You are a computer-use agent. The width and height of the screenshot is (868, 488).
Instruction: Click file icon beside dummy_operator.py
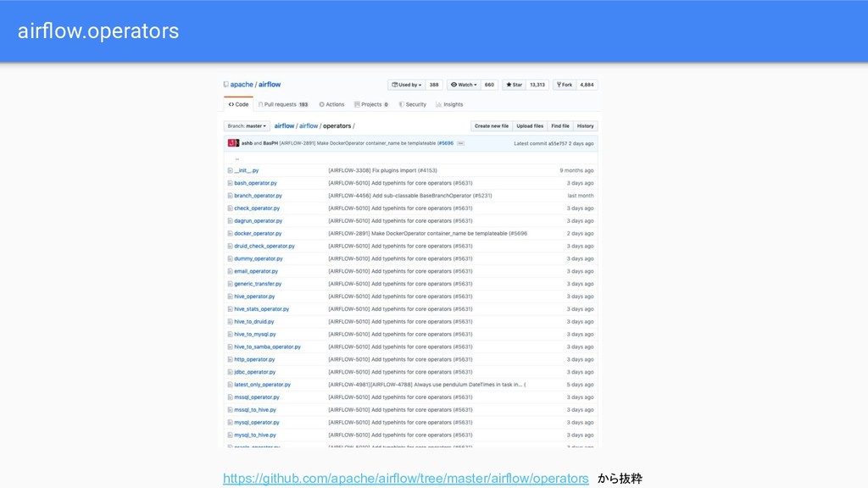230,259
